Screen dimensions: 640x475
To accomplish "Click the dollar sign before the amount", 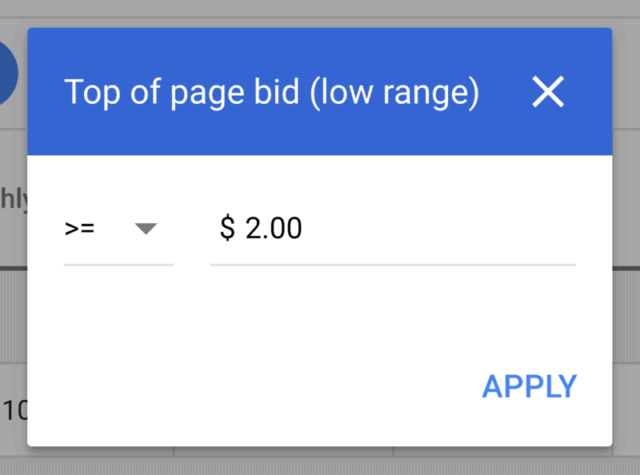I will [227, 228].
